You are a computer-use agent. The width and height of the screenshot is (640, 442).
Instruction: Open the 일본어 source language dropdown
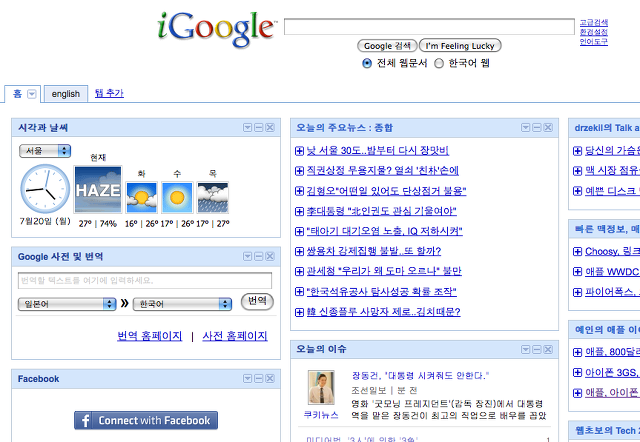[x=67, y=304]
